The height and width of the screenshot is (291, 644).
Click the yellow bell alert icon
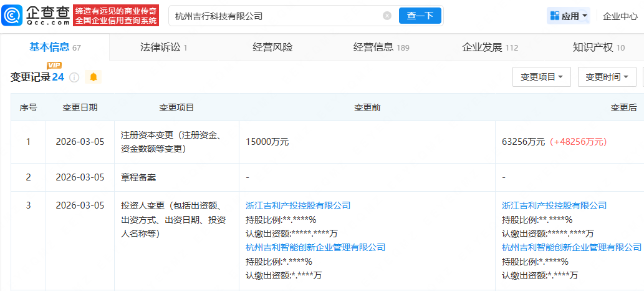point(94,77)
